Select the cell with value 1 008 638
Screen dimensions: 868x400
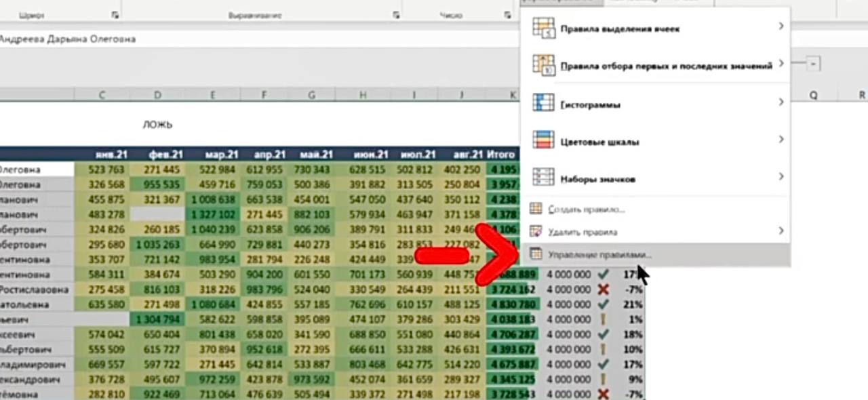click(x=212, y=199)
